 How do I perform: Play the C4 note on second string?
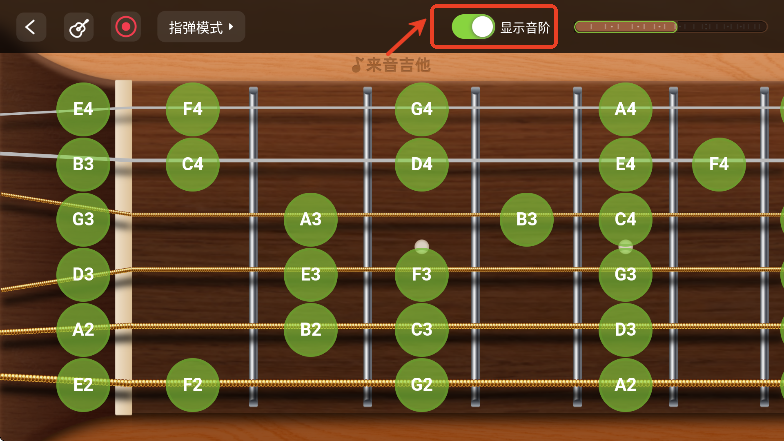click(192, 164)
